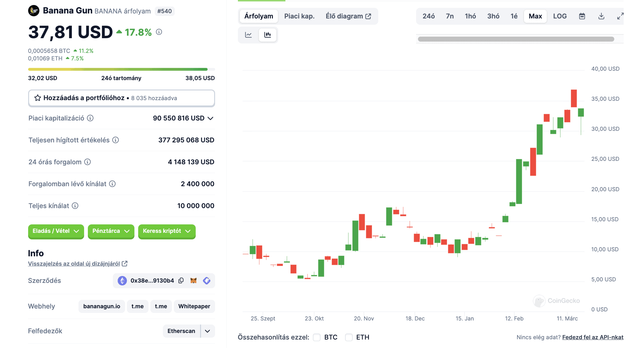Toggle LOG scale on the chart
The width and height of the screenshot is (644, 348).
[x=560, y=16]
